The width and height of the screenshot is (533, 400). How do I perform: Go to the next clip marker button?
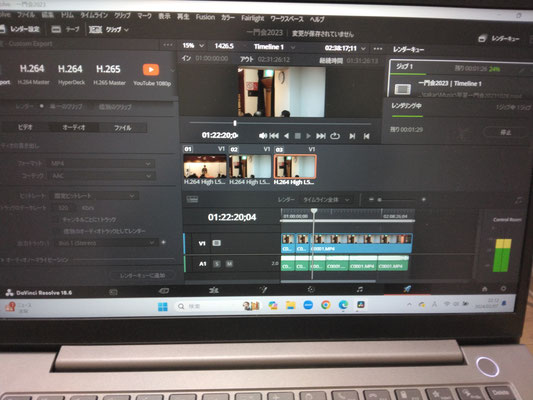[x=352, y=136]
